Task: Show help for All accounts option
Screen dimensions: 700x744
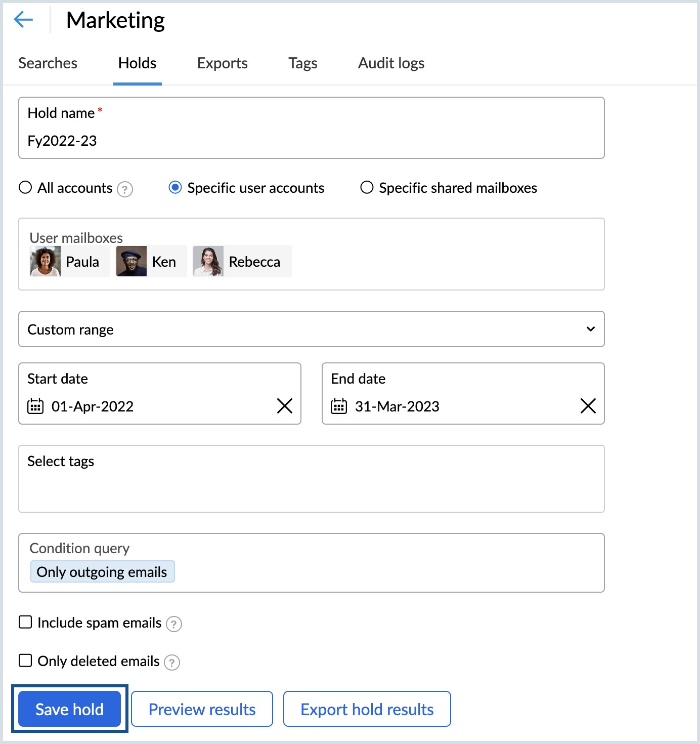Action: [125, 189]
